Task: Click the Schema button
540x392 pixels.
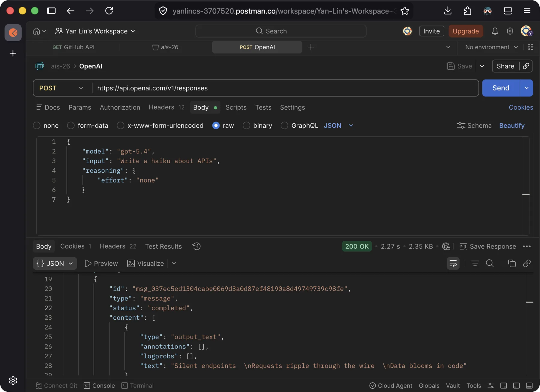Action: point(474,125)
